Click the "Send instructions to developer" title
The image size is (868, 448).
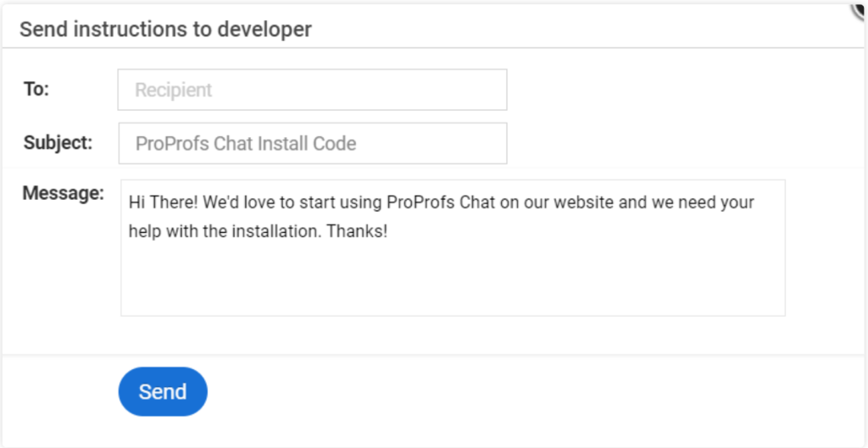[165, 30]
